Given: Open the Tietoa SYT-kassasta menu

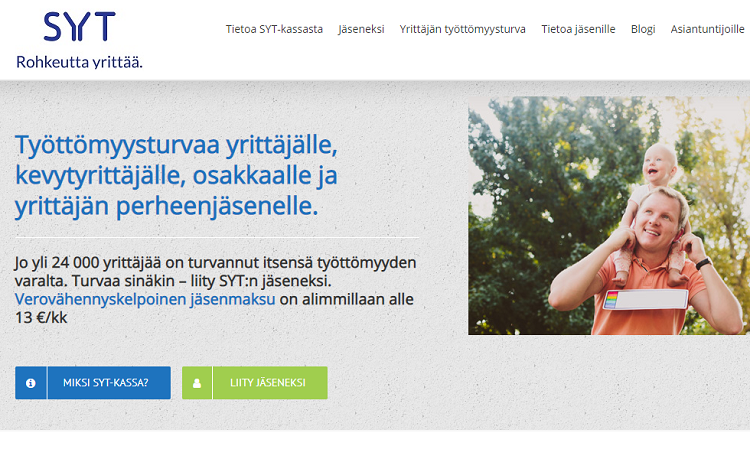Looking at the screenshot, I should click(x=274, y=29).
